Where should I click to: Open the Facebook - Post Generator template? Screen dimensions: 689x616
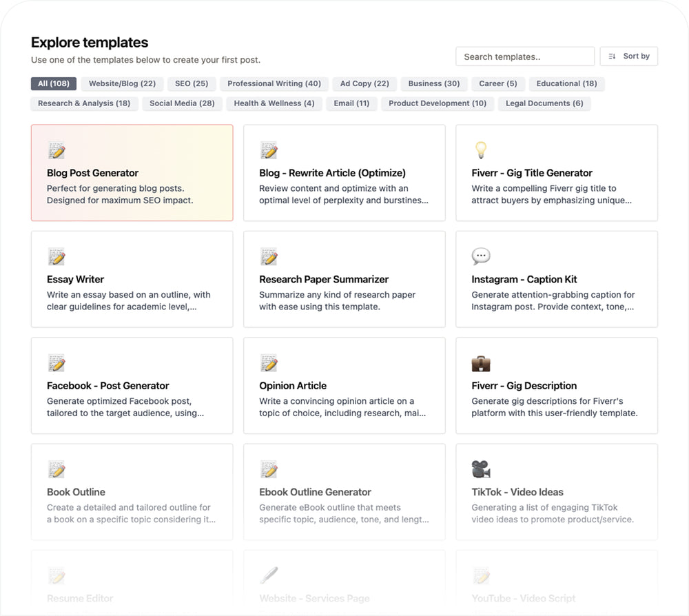(132, 385)
